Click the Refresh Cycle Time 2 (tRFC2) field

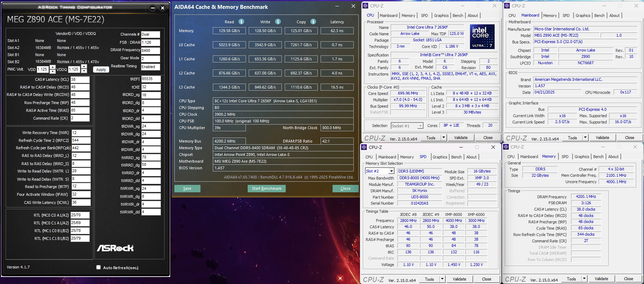[81, 140]
